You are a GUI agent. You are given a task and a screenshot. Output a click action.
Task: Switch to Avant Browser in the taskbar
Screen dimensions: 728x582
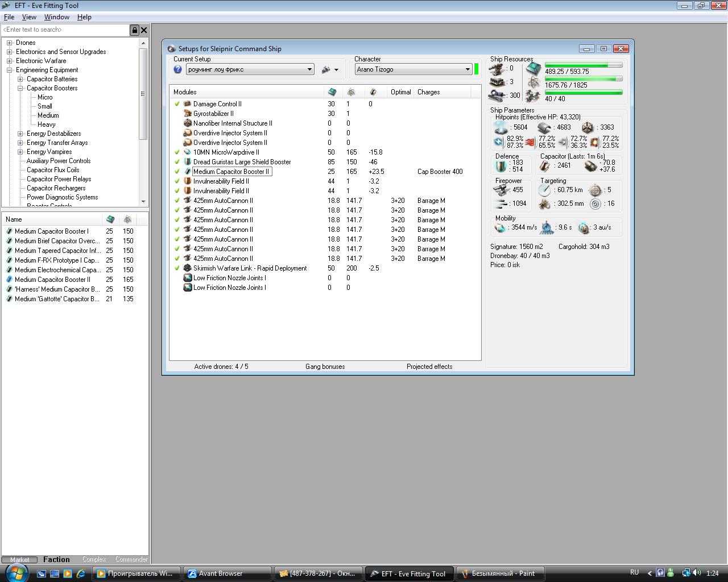click(x=227, y=573)
